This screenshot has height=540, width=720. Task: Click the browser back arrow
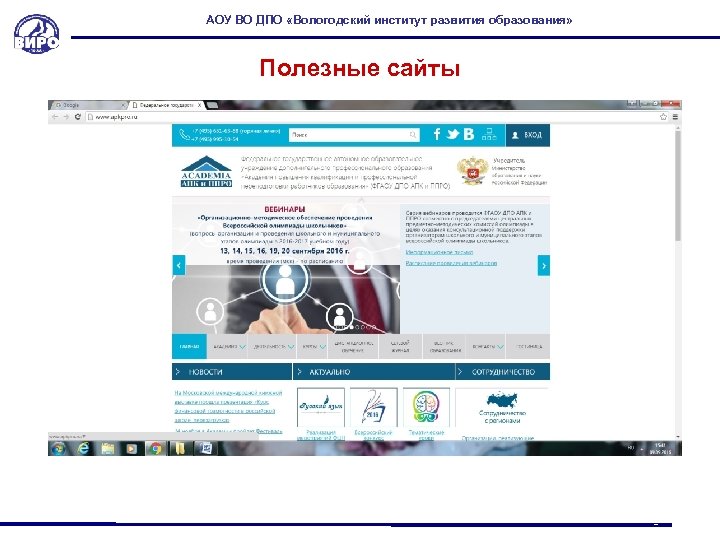click(55, 117)
